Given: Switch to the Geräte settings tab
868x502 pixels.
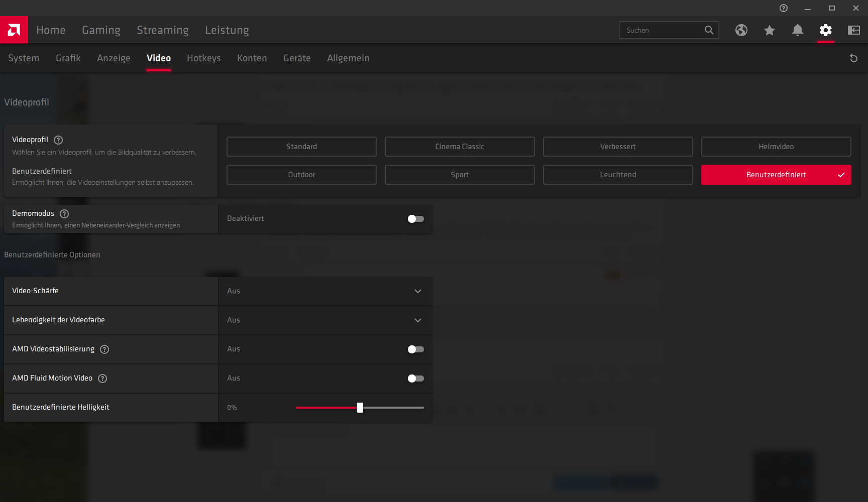Looking at the screenshot, I should [297, 58].
